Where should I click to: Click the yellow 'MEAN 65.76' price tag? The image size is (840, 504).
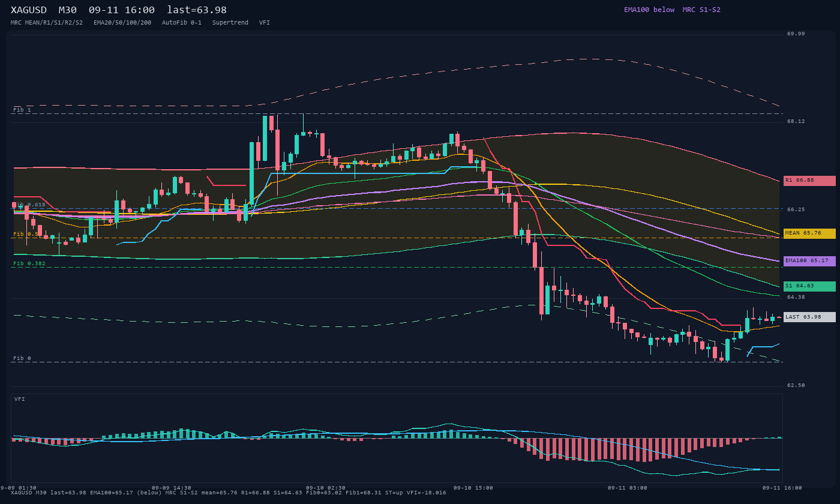[x=809, y=233]
